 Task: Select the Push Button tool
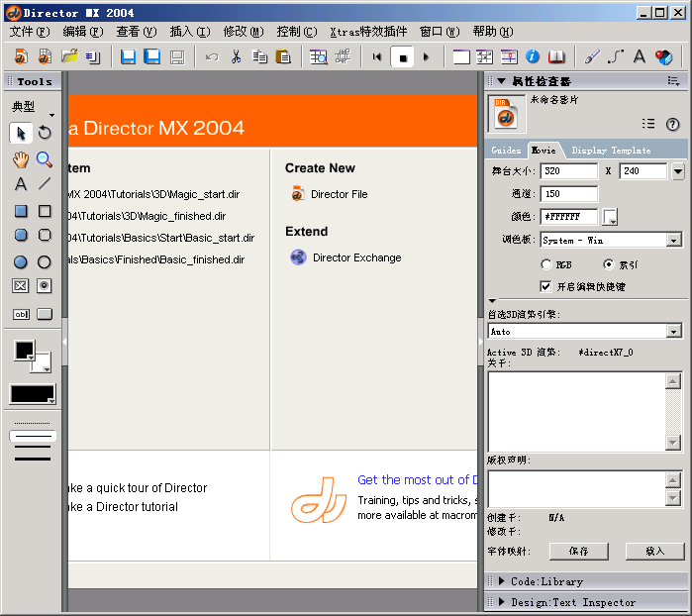click(x=45, y=314)
